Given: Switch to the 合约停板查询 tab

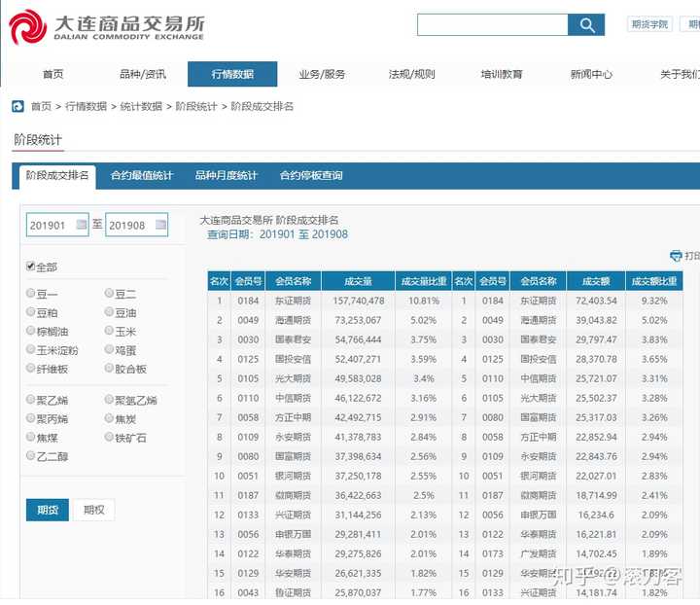Looking at the screenshot, I should point(311,175).
